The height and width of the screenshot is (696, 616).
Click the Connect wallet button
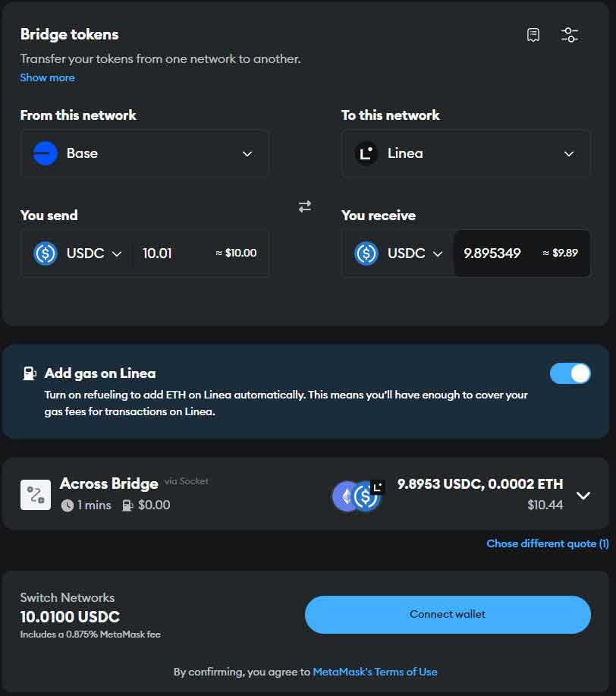point(448,614)
